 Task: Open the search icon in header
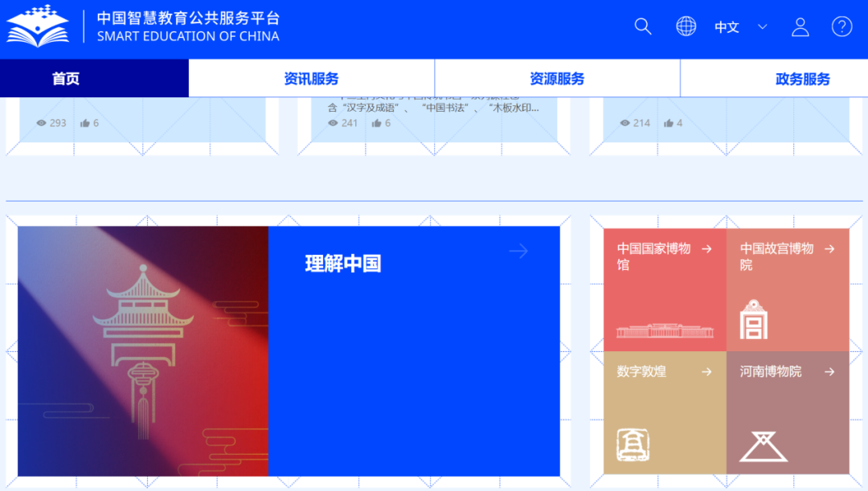[643, 27]
